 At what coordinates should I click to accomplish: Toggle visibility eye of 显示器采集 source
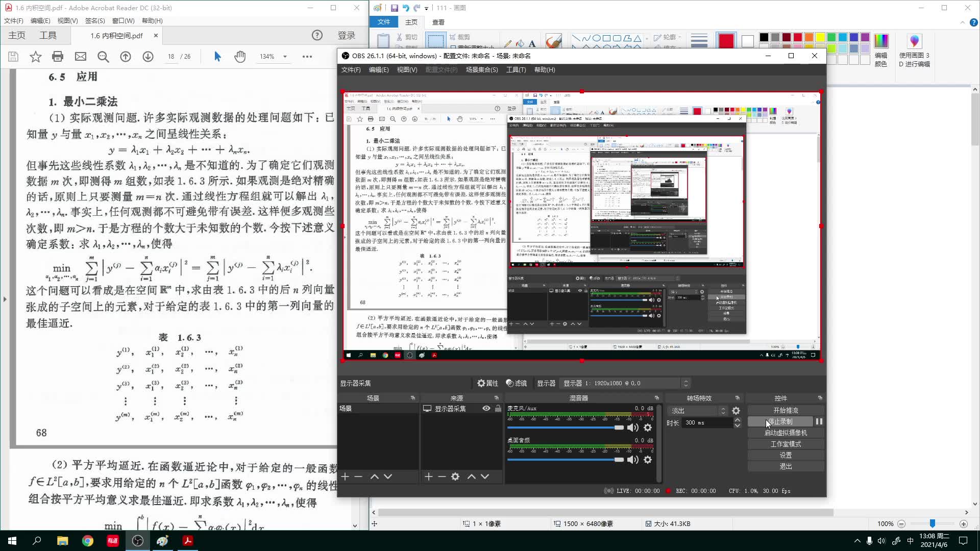pyautogui.click(x=486, y=409)
